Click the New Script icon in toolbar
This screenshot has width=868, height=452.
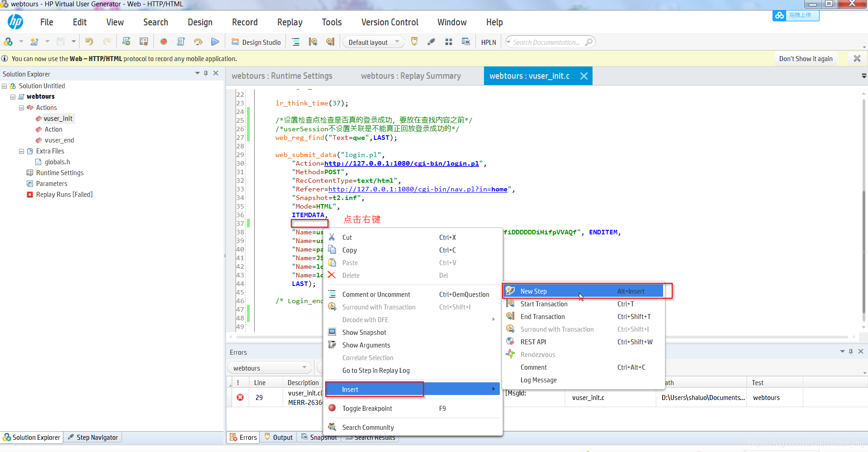coord(34,42)
